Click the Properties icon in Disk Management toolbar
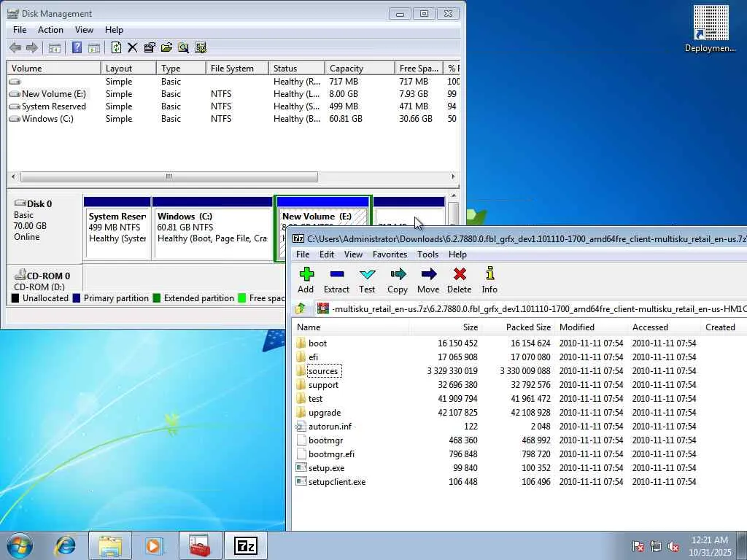 coord(150,47)
